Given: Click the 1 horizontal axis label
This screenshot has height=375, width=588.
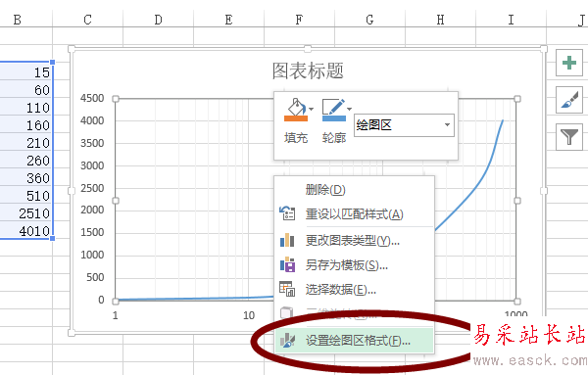Looking at the screenshot, I should pos(115,315).
